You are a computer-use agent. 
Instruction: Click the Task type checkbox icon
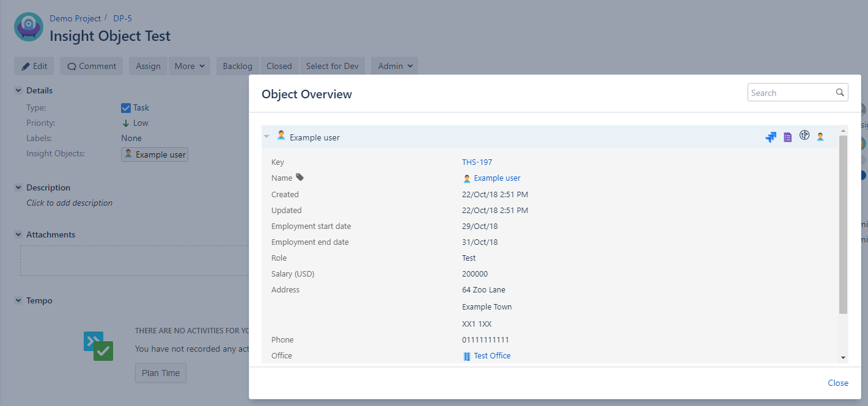click(x=126, y=108)
